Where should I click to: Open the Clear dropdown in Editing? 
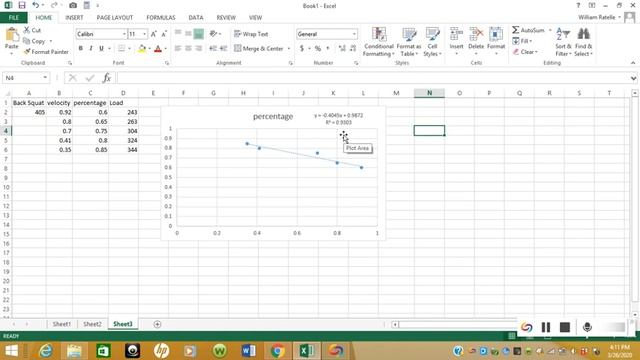pyautogui.click(x=525, y=52)
